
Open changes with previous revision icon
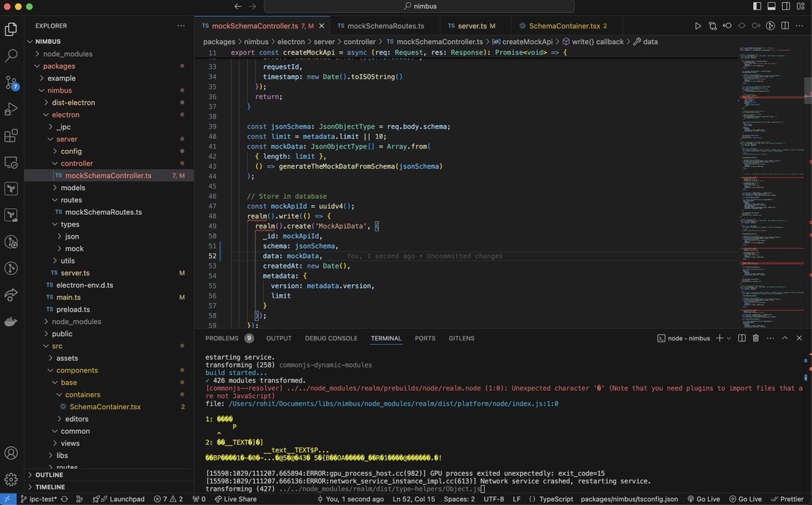tap(727, 26)
